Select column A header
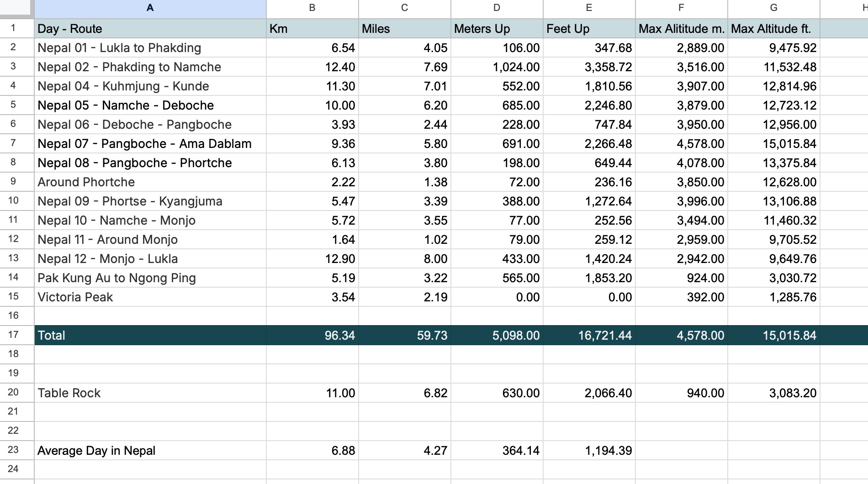Screen dimensions: 868x484 pos(150,8)
